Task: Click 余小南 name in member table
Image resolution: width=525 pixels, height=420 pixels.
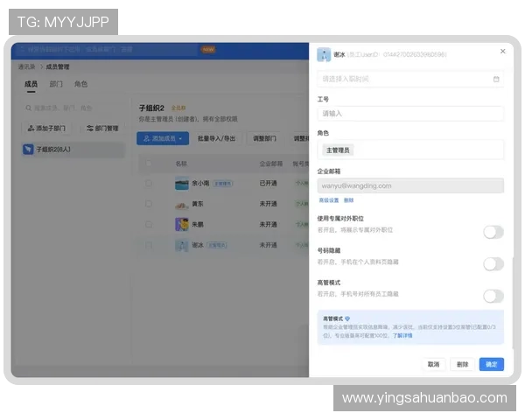Action: pos(200,183)
